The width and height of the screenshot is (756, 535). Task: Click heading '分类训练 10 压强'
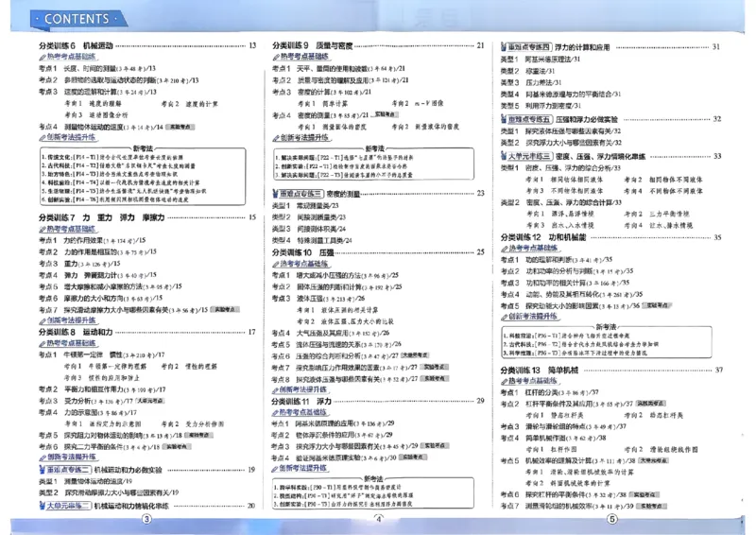click(302, 252)
